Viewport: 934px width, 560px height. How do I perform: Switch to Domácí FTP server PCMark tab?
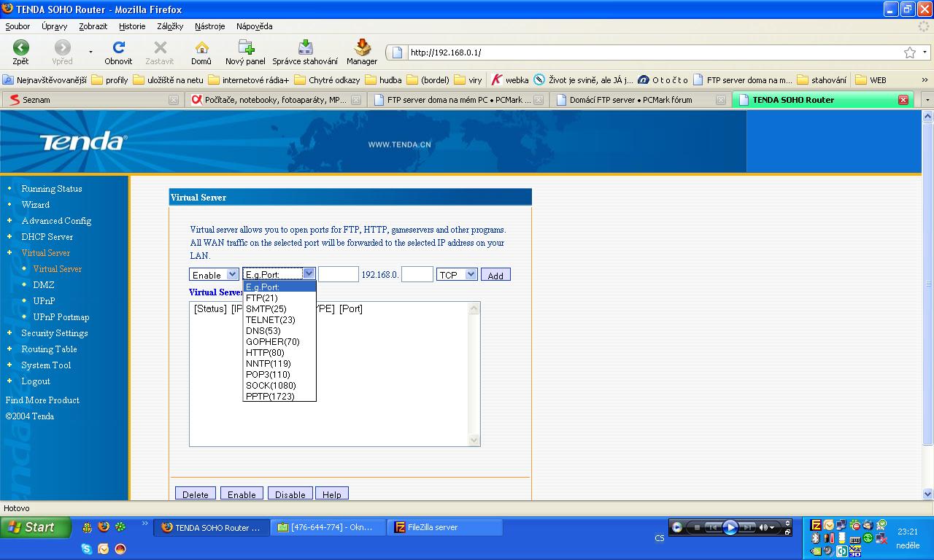[640, 100]
